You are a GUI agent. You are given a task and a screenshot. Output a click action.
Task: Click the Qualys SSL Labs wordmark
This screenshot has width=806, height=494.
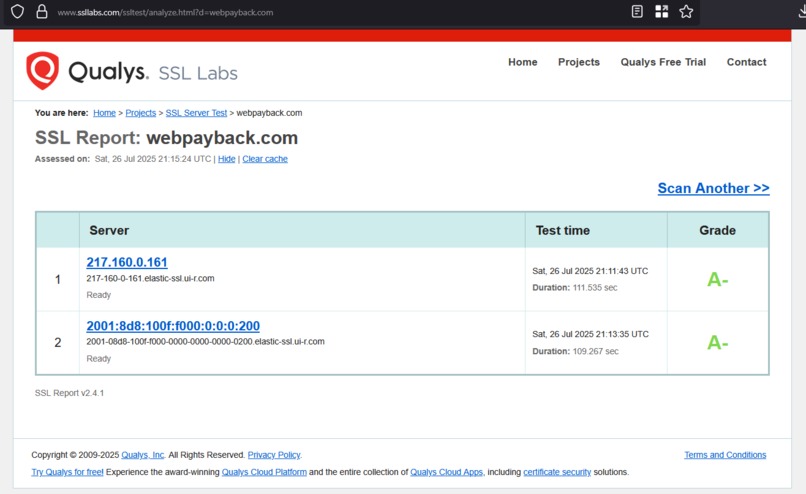tap(153, 72)
